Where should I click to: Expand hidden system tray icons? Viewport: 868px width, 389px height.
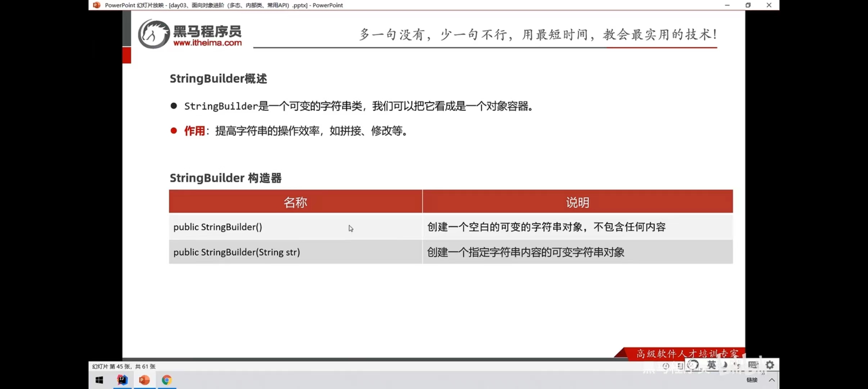[772, 380]
